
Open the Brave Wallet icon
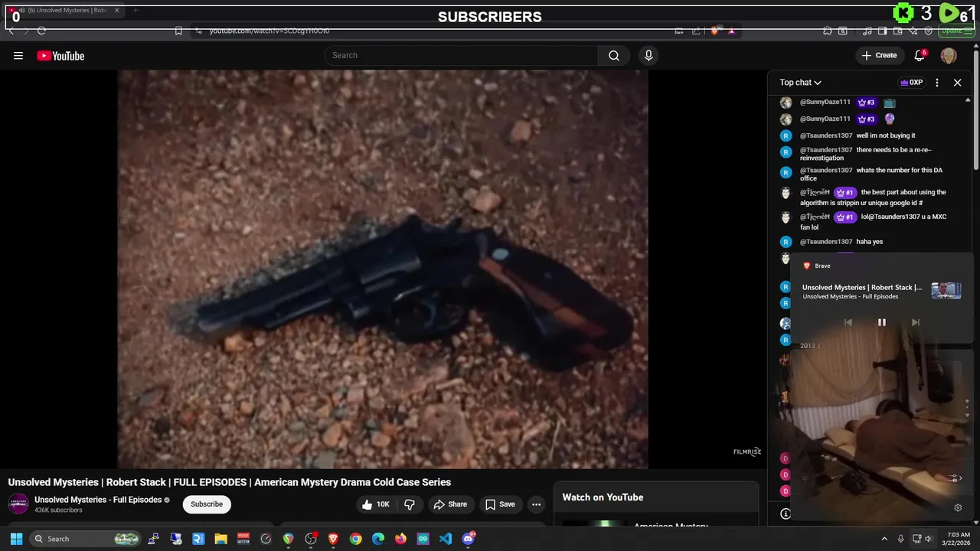(x=897, y=31)
